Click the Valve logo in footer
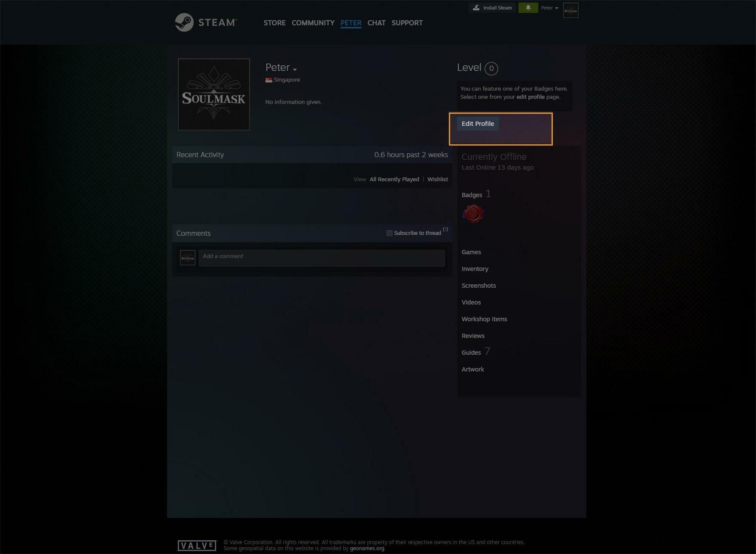This screenshot has width=756, height=554. tap(197, 545)
